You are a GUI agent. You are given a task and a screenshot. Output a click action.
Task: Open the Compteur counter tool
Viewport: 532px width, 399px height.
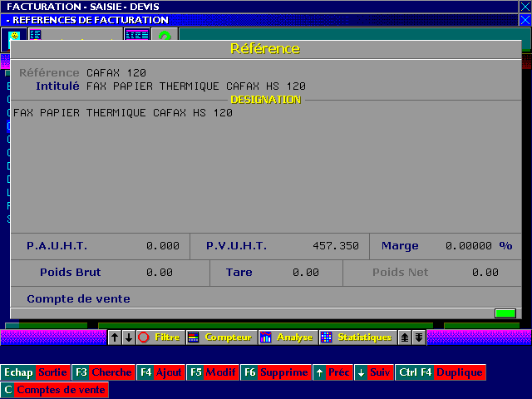(x=221, y=337)
